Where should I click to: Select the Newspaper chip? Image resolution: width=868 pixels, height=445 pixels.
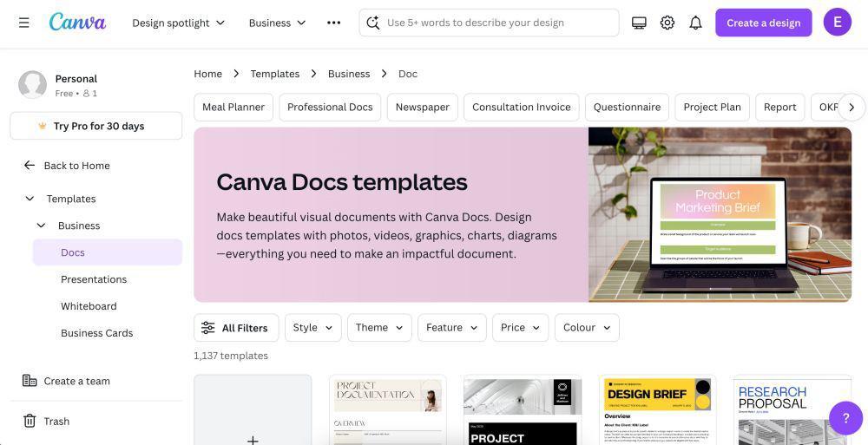[423, 107]
